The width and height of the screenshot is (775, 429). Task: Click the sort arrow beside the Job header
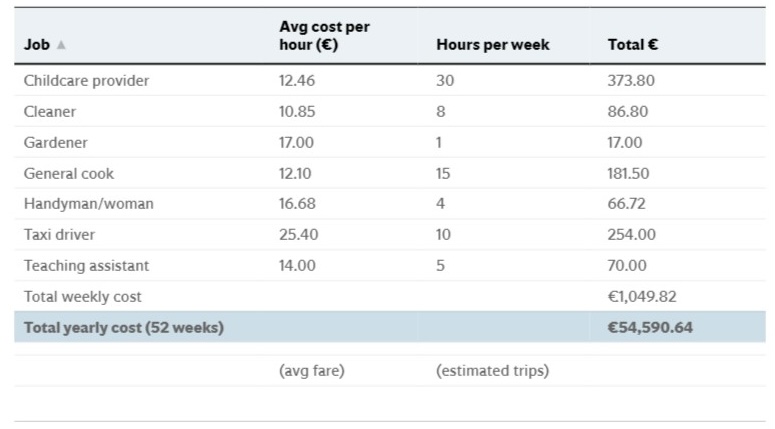pos(61,46)
